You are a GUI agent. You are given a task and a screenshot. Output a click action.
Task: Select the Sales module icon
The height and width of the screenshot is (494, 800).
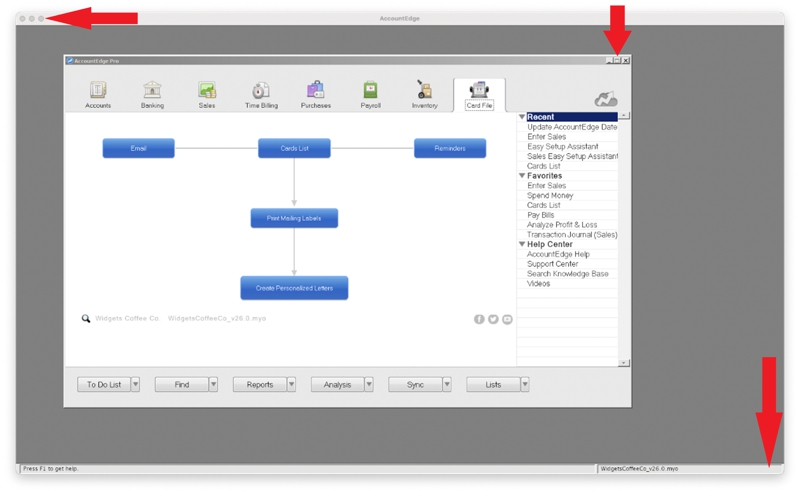[x=207, y=90]
